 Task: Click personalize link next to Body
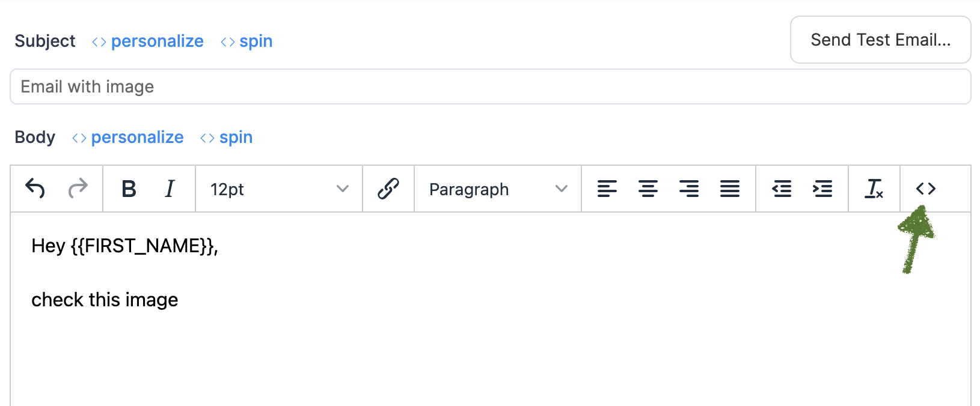pos(127,137)
